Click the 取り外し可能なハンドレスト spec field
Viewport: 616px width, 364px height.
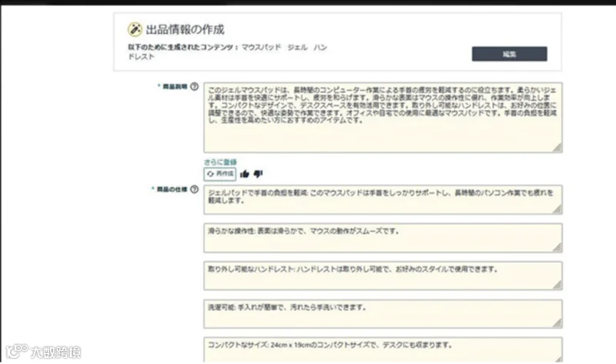coord(383,276)
